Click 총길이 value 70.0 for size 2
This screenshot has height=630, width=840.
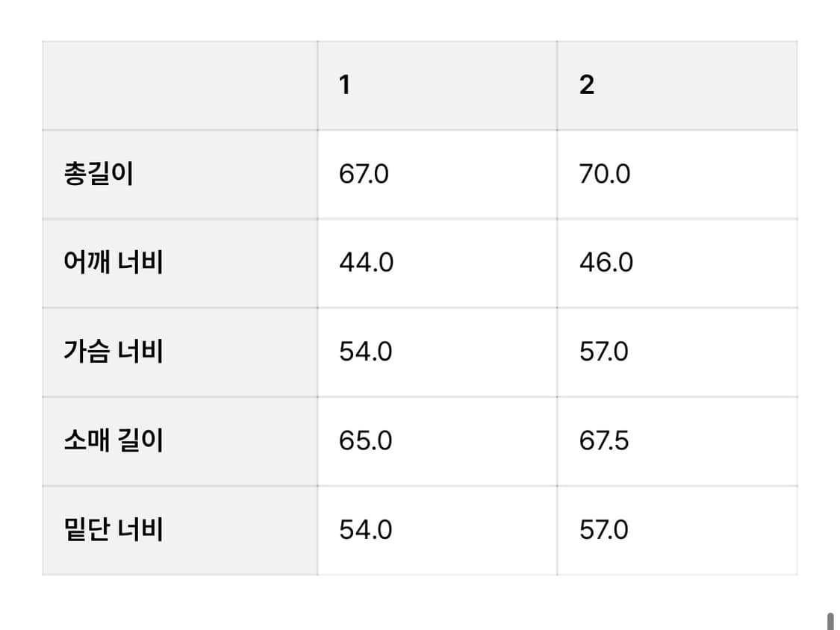[604, 174]
